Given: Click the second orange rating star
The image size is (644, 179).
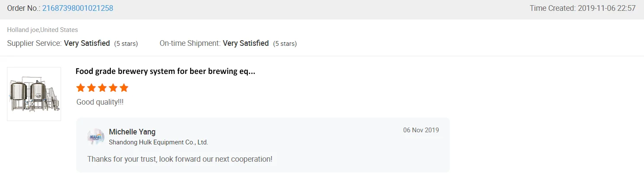Looking at the screenshot, I should (x=91, y=88).
